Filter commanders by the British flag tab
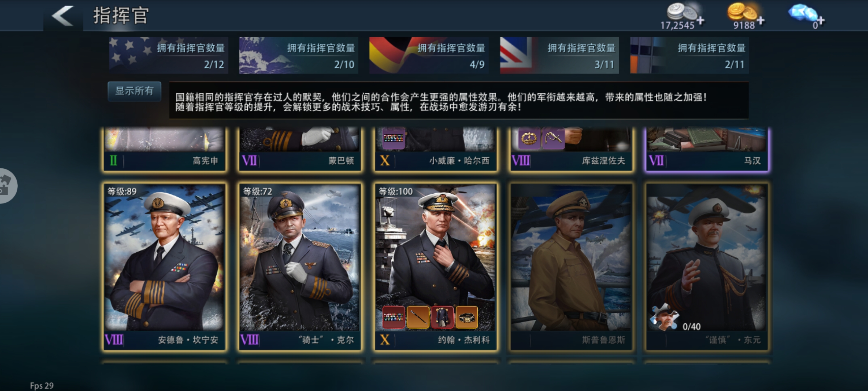Viewport: 868px width, 391px height. [x=559, y=55]
